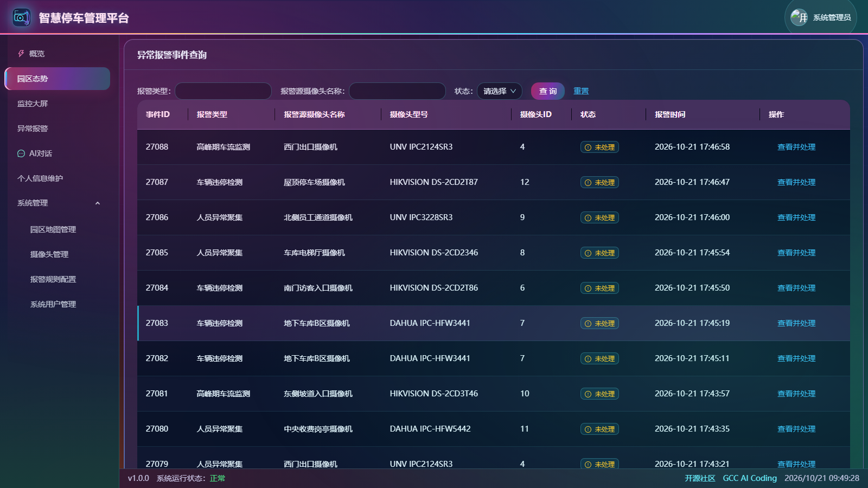Open the 状态 请选择 dropdown
This screenshot has width=868, height=488.
coord(500,91)
